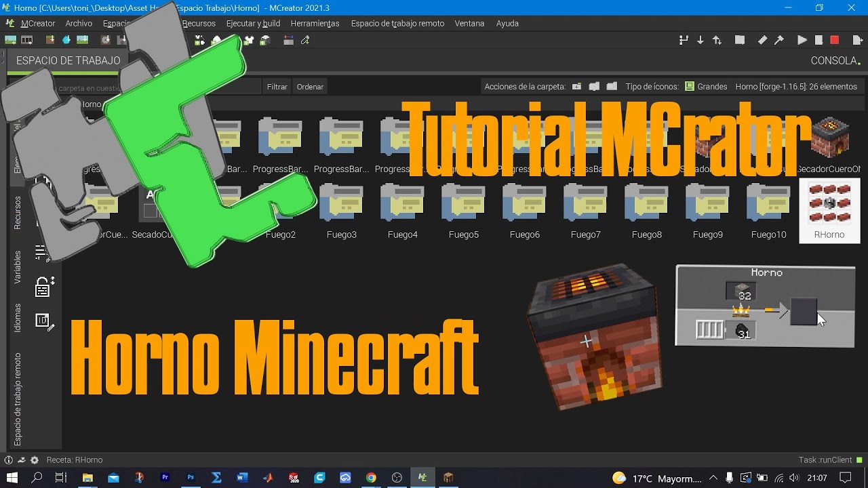Open the Archivo menu
This screenshot has width=868, height=488.
tap(79, 23)
